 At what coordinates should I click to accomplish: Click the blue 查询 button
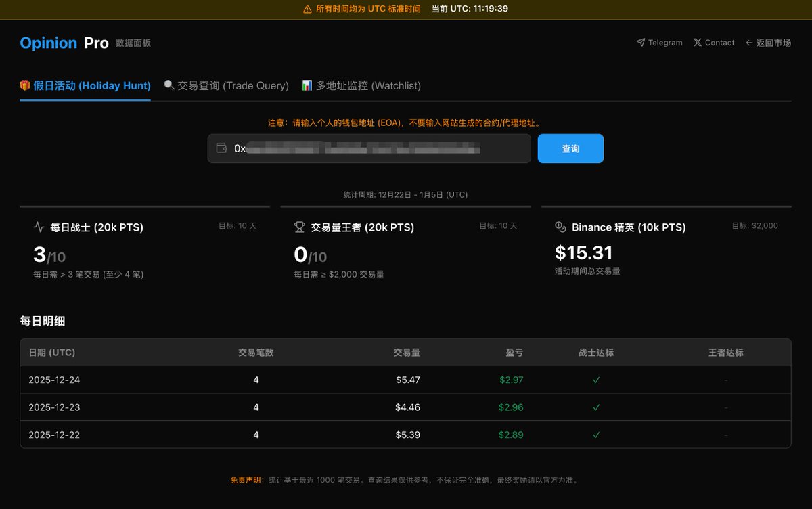click(x=570, y=148)
